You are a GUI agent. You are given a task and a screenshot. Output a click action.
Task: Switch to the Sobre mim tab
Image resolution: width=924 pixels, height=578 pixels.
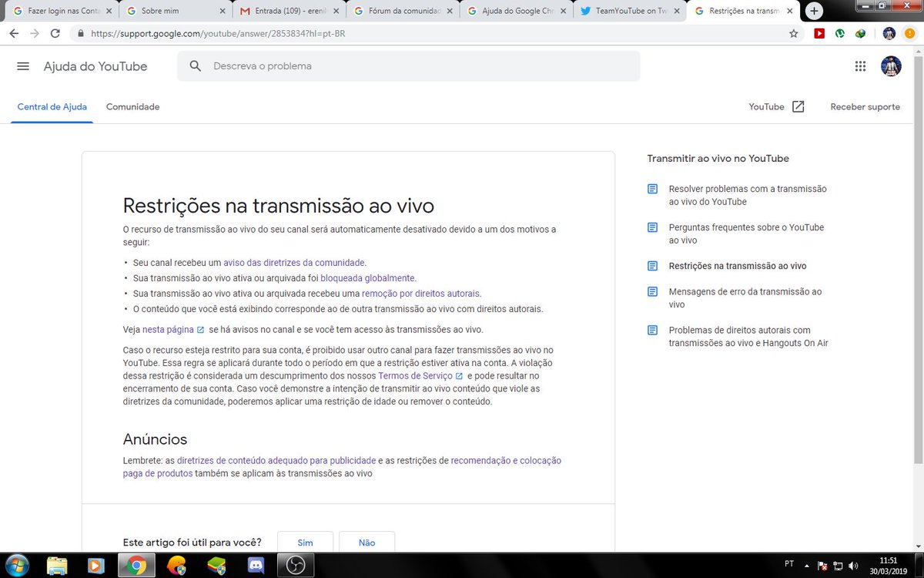(x=176, y=12)
